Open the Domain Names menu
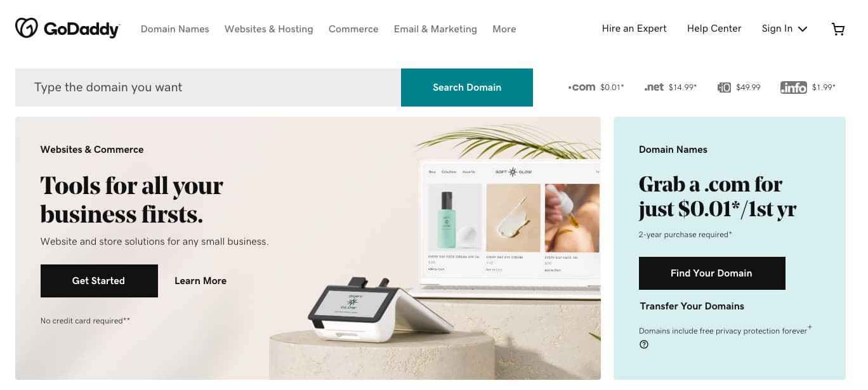Screen dimensions: 868x390 [175, 29]
